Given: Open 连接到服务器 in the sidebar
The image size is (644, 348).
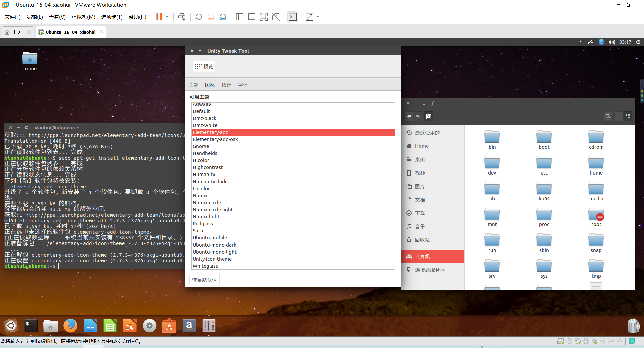Looking at the screenshot, I should pos(430,269).
